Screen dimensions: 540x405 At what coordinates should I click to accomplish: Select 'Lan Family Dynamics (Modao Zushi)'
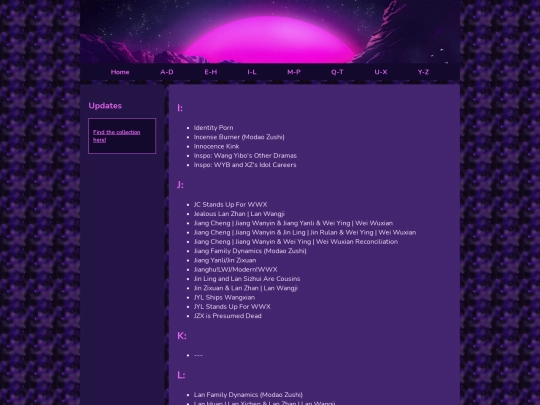248,395
